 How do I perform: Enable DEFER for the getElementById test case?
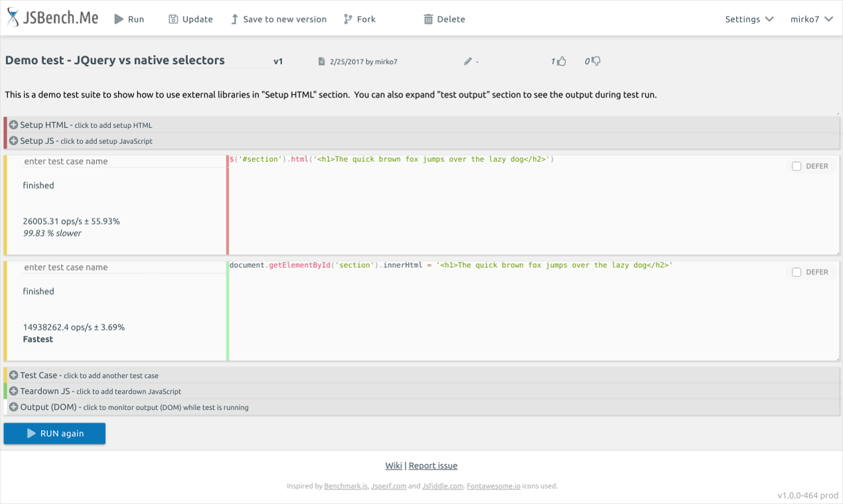(796, 272)
